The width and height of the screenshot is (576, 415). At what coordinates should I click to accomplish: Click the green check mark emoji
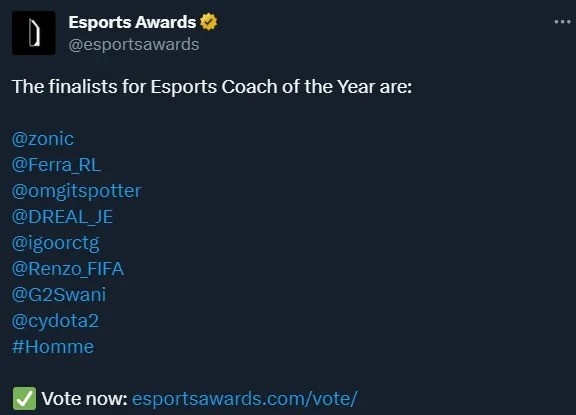[24, 398]
